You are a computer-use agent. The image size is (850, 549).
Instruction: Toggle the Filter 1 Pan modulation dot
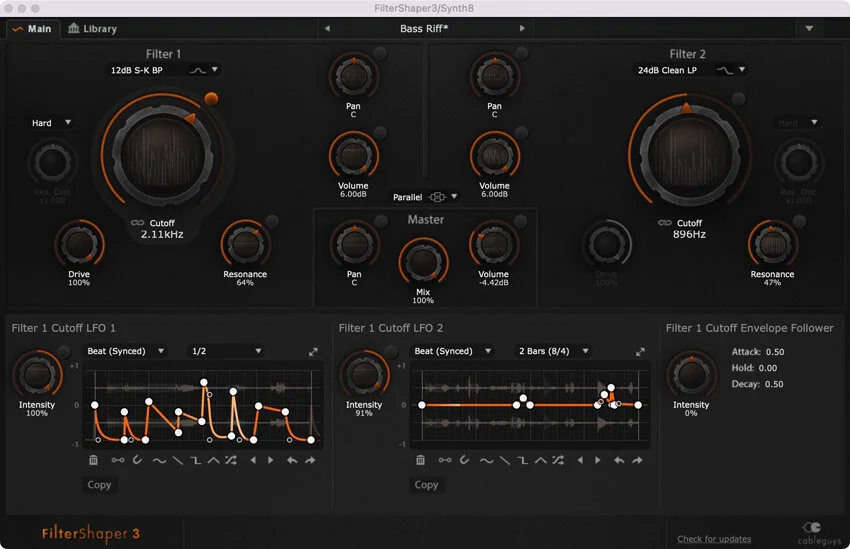pyautogui.click(x=381, y=53)
